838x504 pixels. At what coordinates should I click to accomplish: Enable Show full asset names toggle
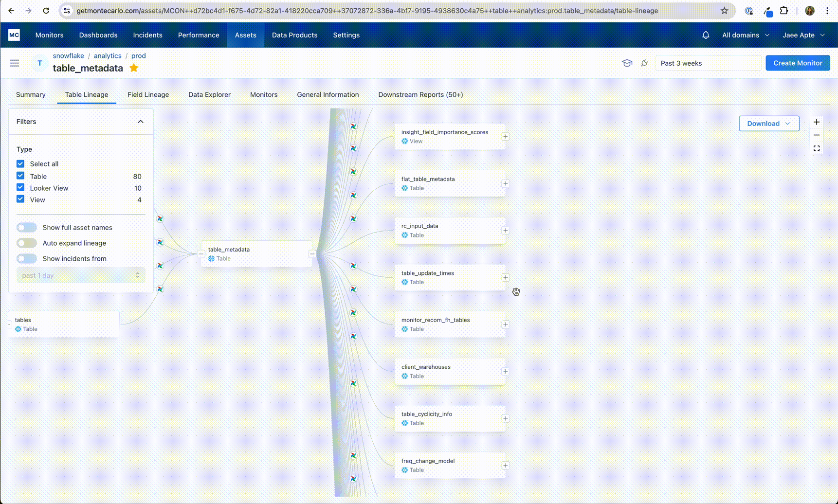pos(27,228)
